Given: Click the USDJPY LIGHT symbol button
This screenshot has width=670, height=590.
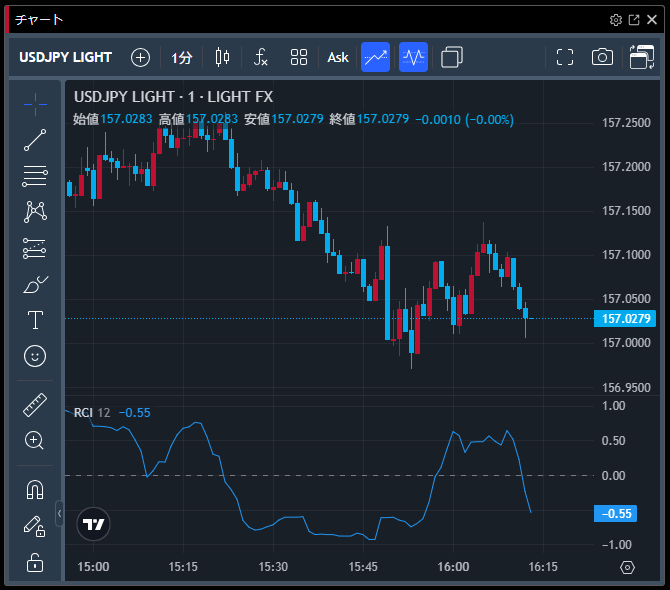Looking at the screenshot, I should [x=66, y=57].
